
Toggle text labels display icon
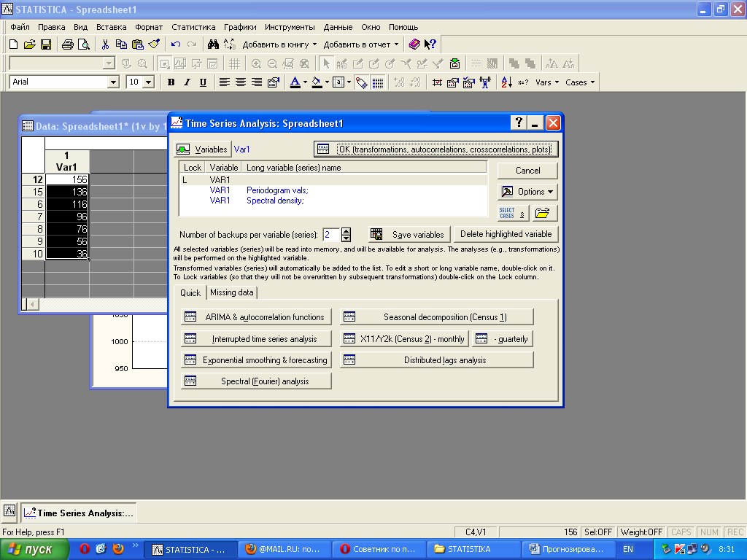tap(362, 83)
